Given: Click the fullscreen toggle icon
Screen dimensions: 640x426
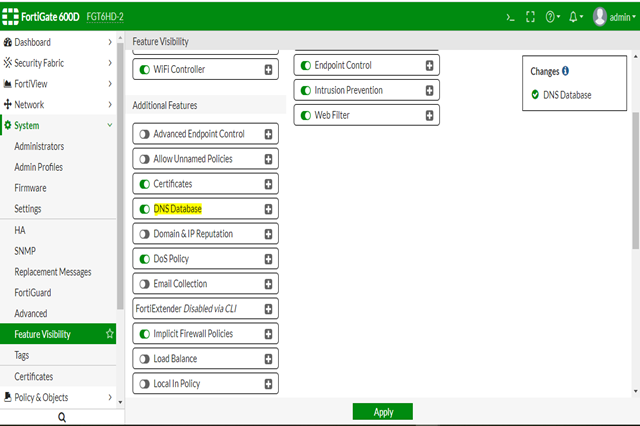Looking at the screenshot, I should (x=531, y=17).
